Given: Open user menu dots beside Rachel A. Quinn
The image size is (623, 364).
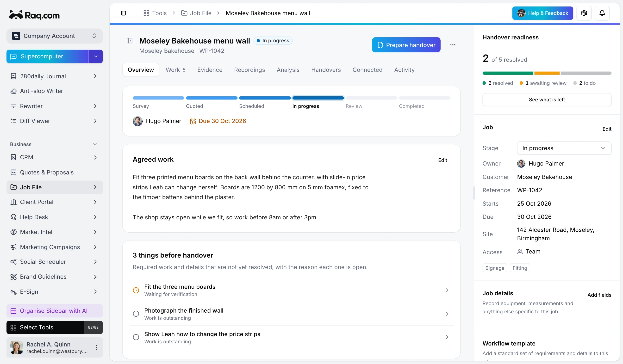Looking at the screenshot, I should pyautogui.click(x=96, y=347).
